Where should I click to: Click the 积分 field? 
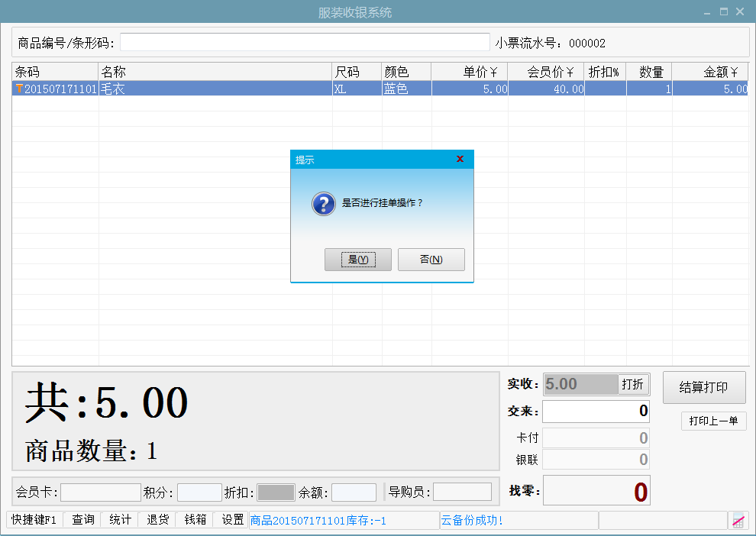199,492
